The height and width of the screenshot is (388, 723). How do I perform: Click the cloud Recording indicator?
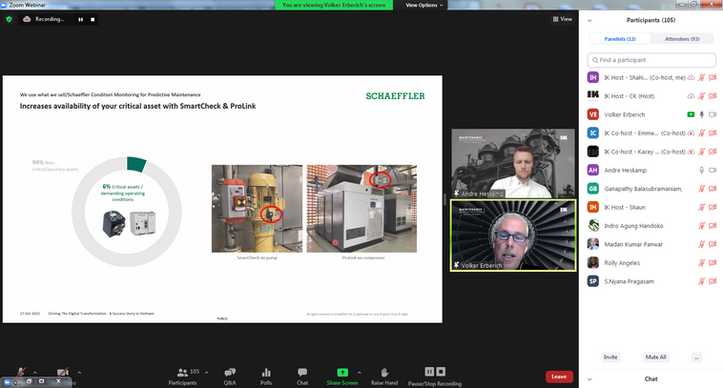[x=44, y=19]
